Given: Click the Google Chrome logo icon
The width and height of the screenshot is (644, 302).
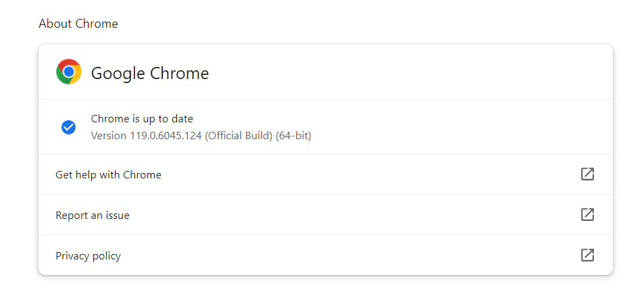Looking at the screenshot, I should tap(69, 72).
